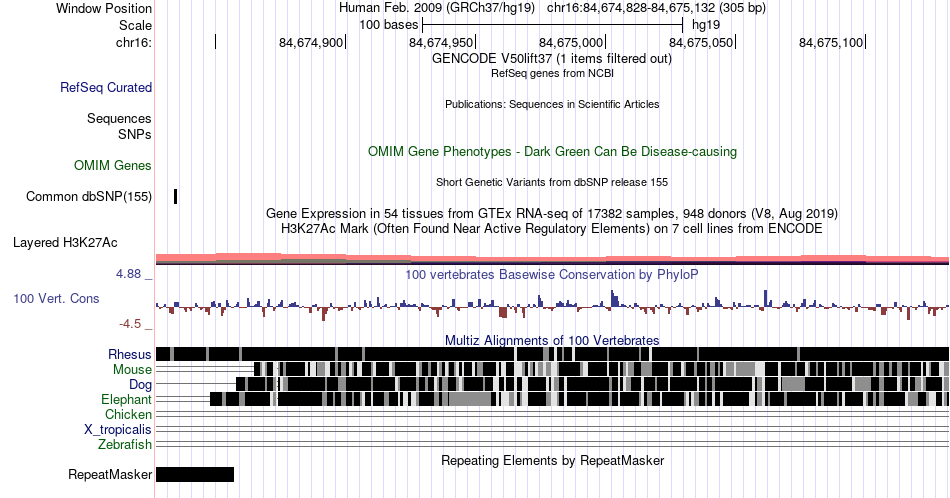Click the Elephant alignment label
Image resolution: width=950 pixels, height=498 pixels.
(x=127, y=399)
